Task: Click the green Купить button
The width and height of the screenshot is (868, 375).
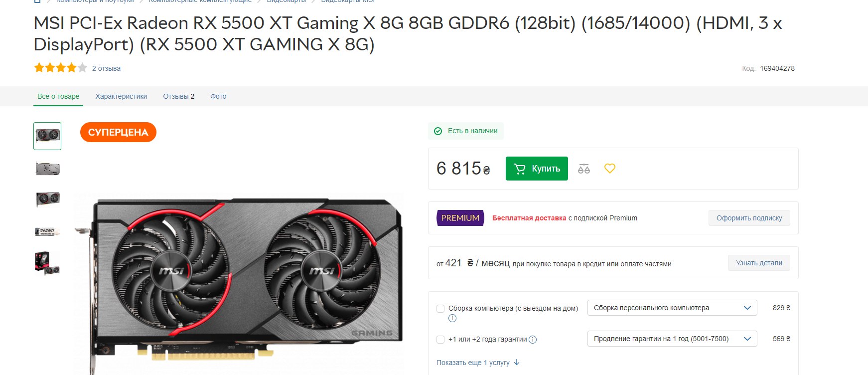Action: [x=537, y=169]
